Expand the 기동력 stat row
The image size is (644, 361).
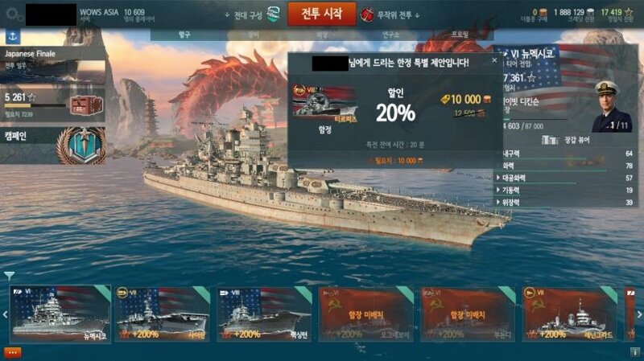click(565, 191)
